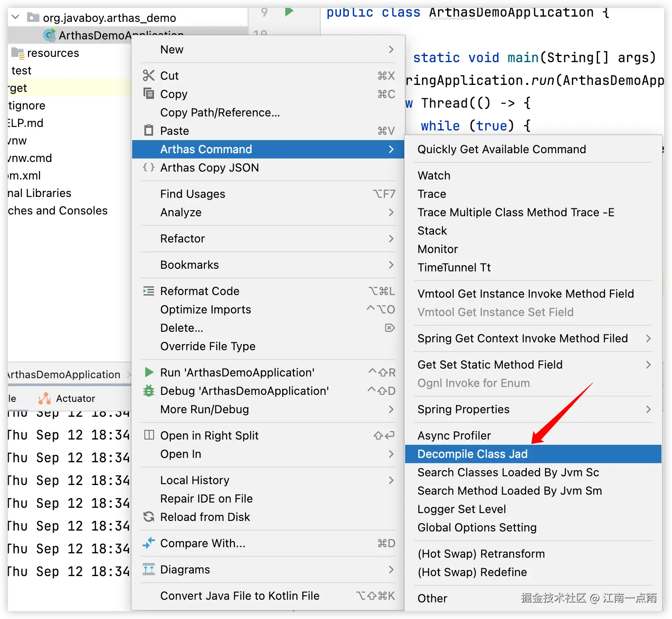The height and width of the screenshot is (619, 672).
Task: Click the Arthas Copy JSON braces icon
Action: coord(149,167)
